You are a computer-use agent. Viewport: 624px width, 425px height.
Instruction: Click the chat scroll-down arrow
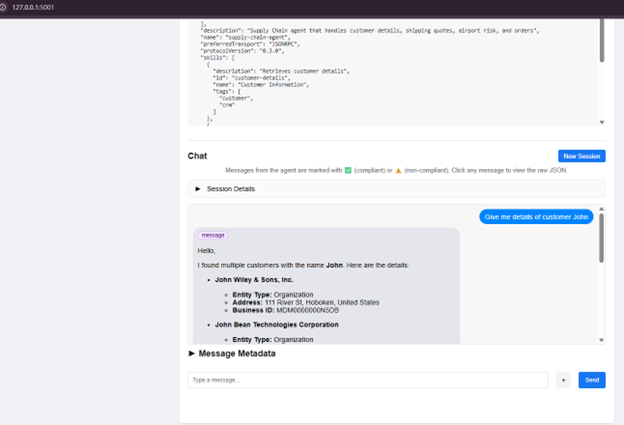click(601, 340)
